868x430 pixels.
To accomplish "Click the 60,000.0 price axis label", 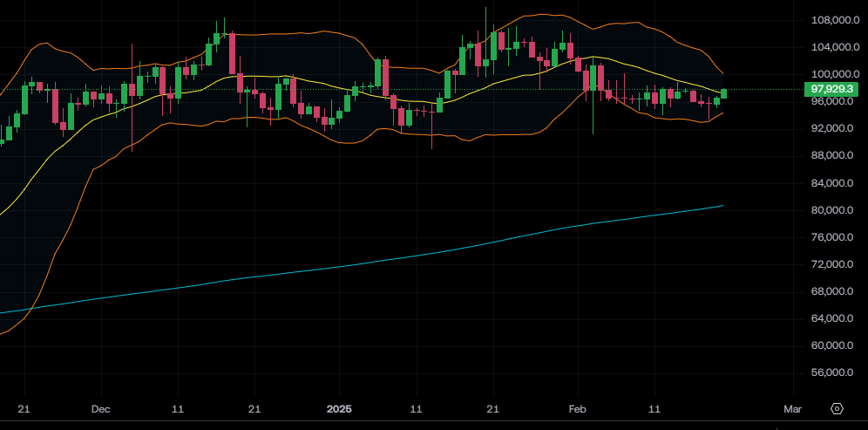I will 832,345.
